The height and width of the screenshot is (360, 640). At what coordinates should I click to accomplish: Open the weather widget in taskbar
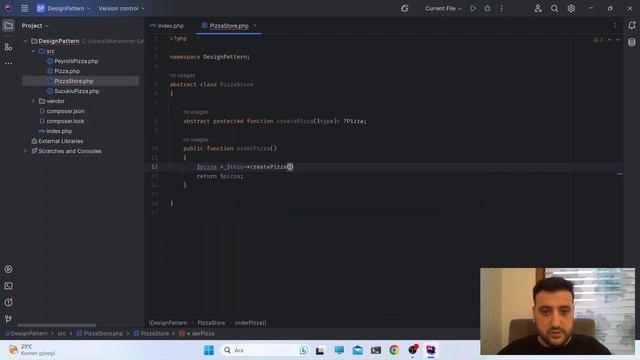click(x=32, y=350)
